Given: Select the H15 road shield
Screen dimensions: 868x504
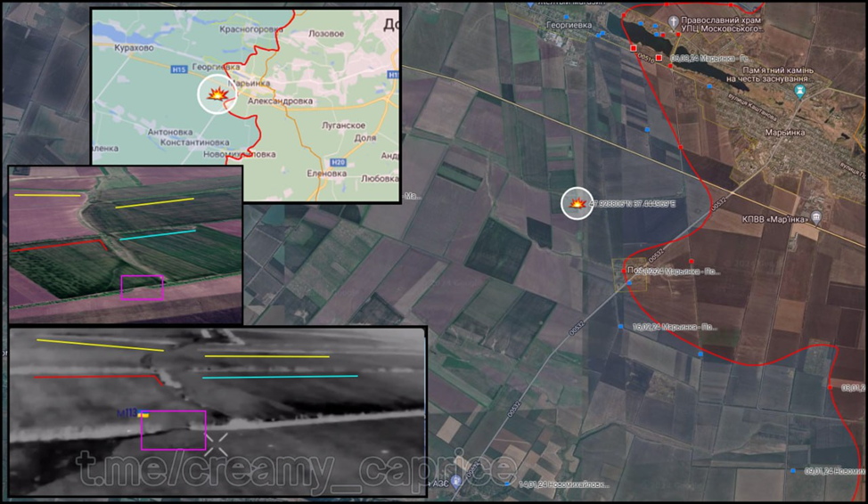Looking at the screenshot, I should coord(179,69).
